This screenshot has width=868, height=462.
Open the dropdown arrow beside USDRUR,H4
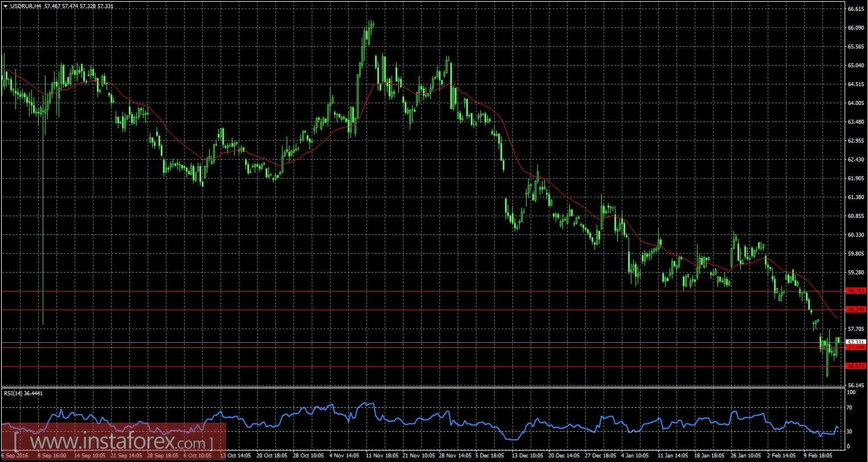point(5,5)
